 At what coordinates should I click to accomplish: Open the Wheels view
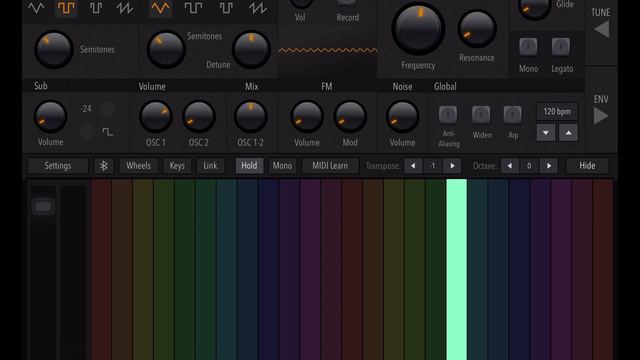coord(138,166)
